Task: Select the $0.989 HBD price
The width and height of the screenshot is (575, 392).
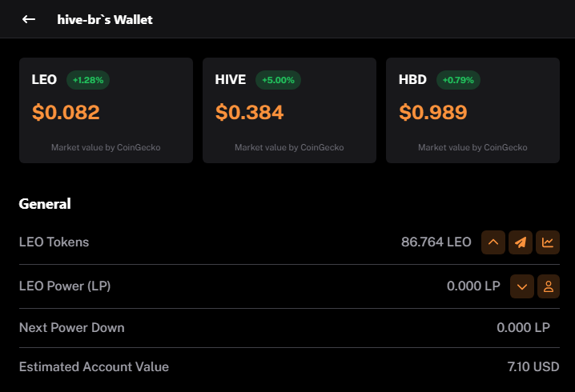Action: pos(433,112)
